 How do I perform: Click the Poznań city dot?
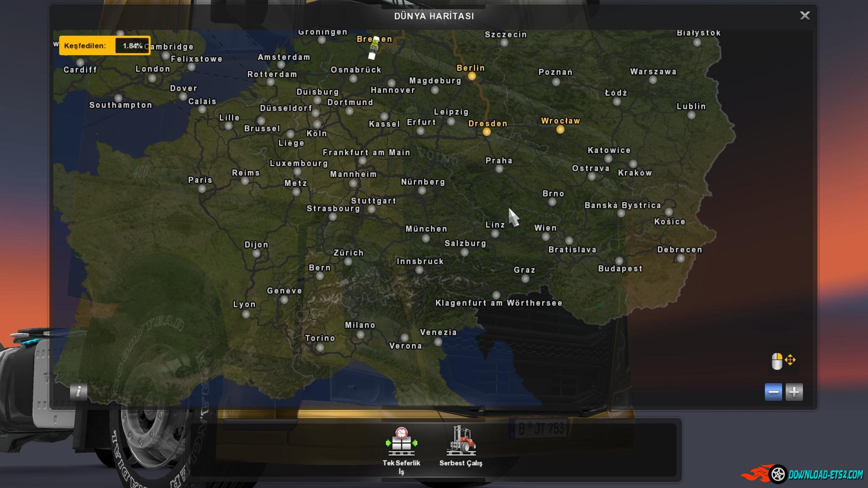(x=556, y=82)
